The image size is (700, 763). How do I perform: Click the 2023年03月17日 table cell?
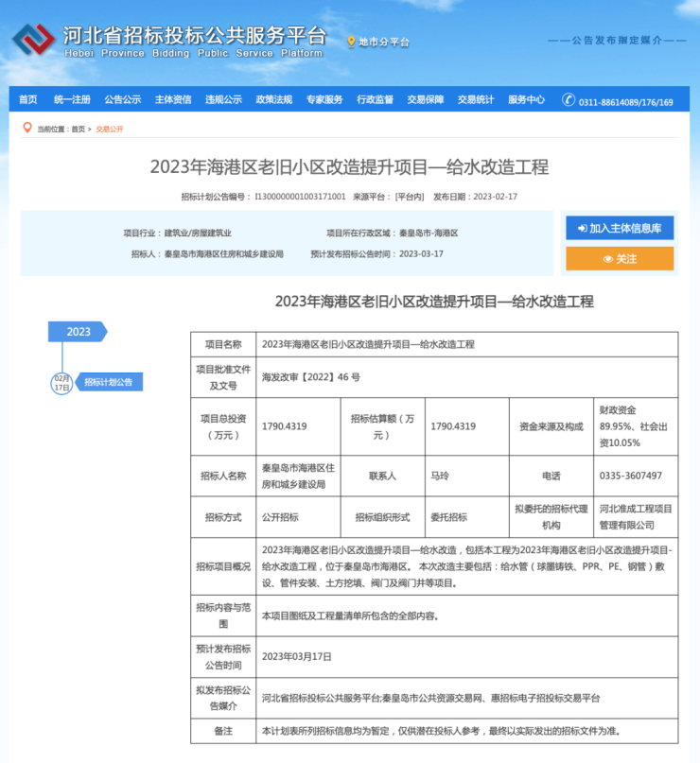[x=467, y=657]
